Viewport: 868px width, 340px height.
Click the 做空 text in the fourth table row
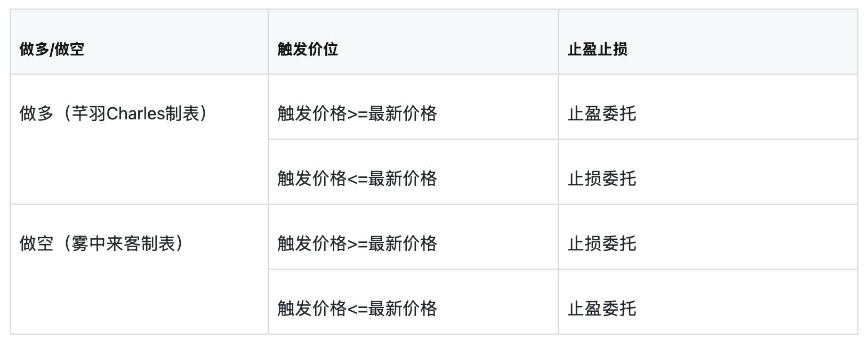[x=36, y=244]
